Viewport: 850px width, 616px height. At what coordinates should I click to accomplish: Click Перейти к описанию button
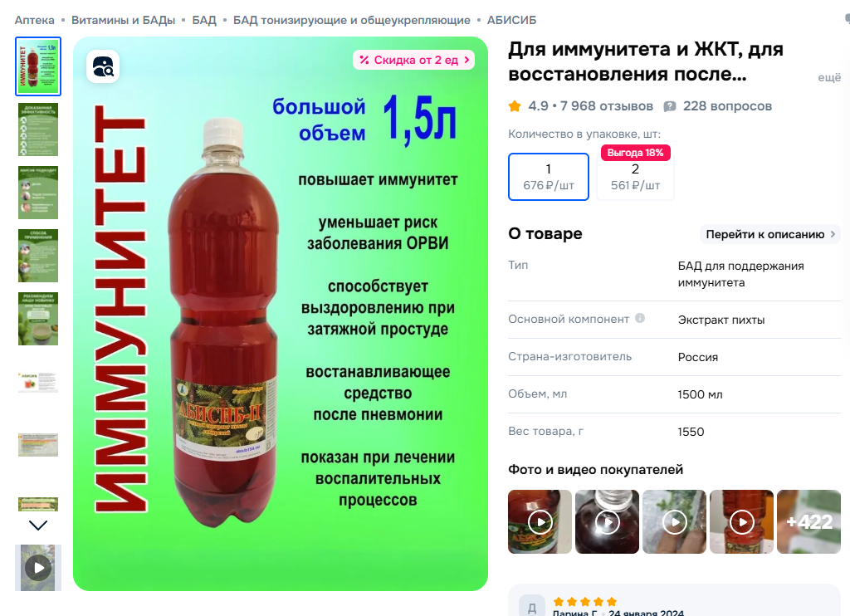(769, 234)
